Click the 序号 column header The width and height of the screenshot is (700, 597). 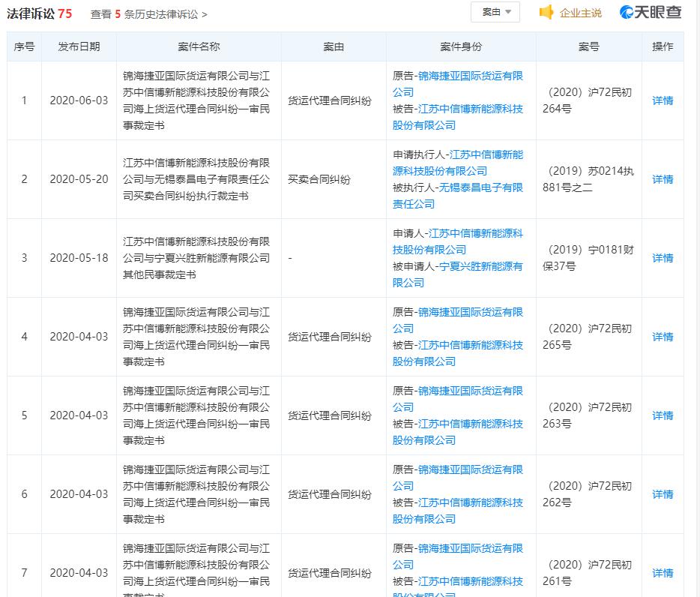click(24, 46)
